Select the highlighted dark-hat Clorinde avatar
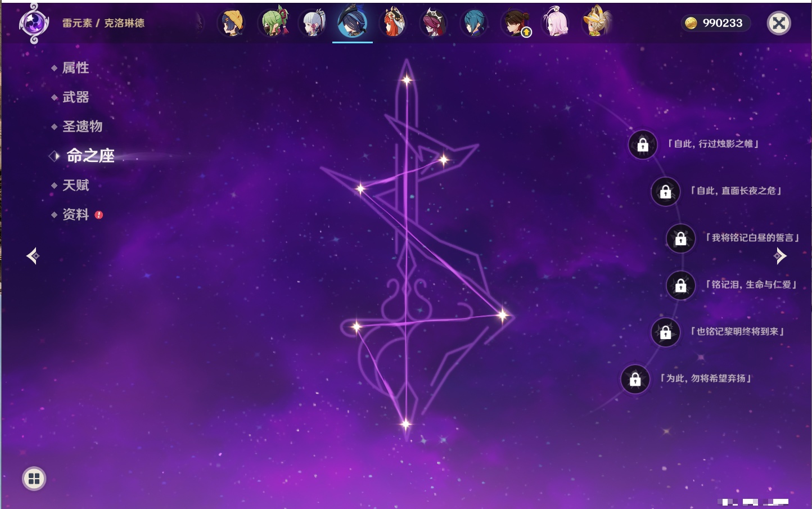The width and height of the screenshot is (812, 509). 353,22
